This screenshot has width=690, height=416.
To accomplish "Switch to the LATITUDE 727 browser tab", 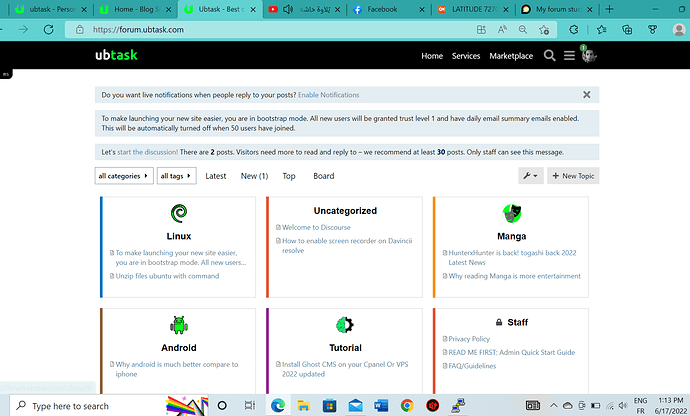I will [x=473, y=9].
